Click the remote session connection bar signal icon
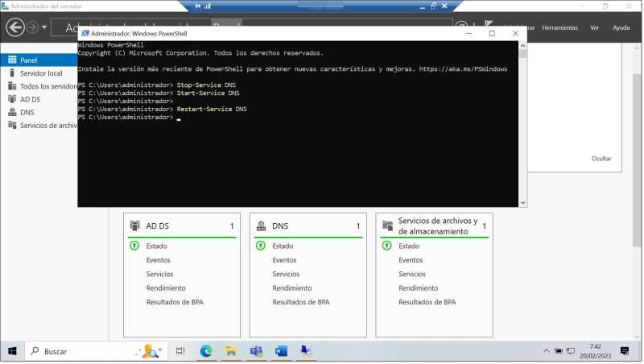 [208, 6]
